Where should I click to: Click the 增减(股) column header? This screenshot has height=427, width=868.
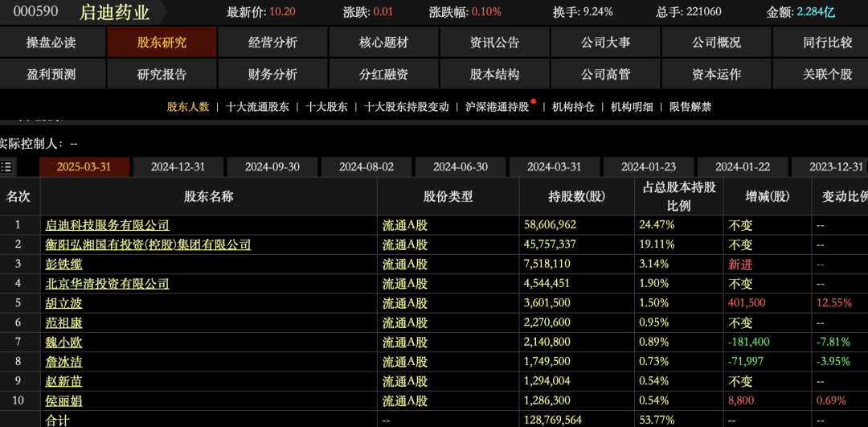(768, 196)
